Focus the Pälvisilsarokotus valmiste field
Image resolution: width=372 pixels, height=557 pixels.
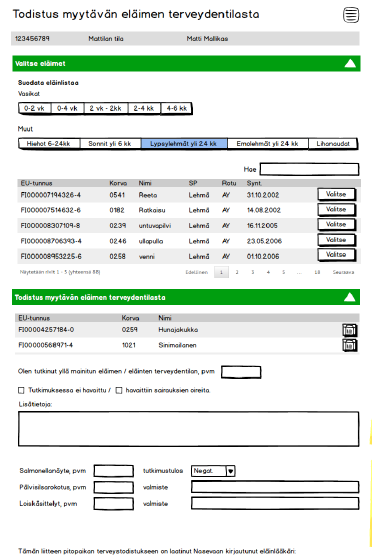pyautogui.click(x=275, y=487)
